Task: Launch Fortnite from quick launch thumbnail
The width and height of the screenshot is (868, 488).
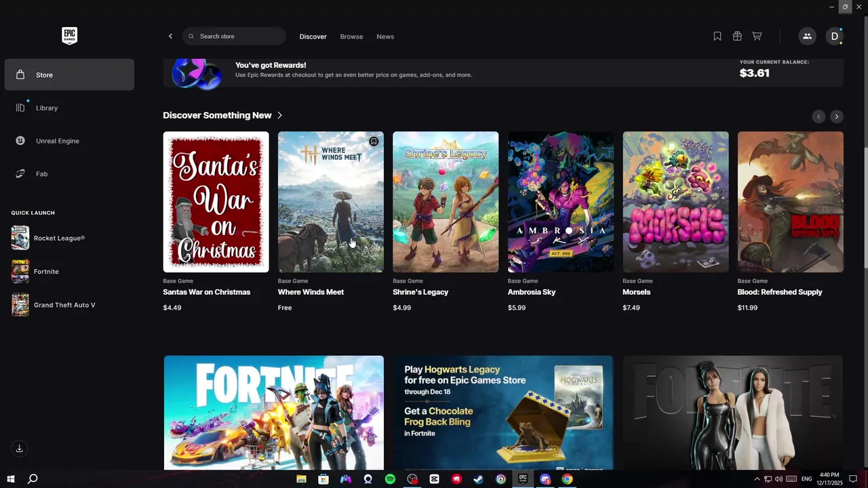Action: point(20,271)
